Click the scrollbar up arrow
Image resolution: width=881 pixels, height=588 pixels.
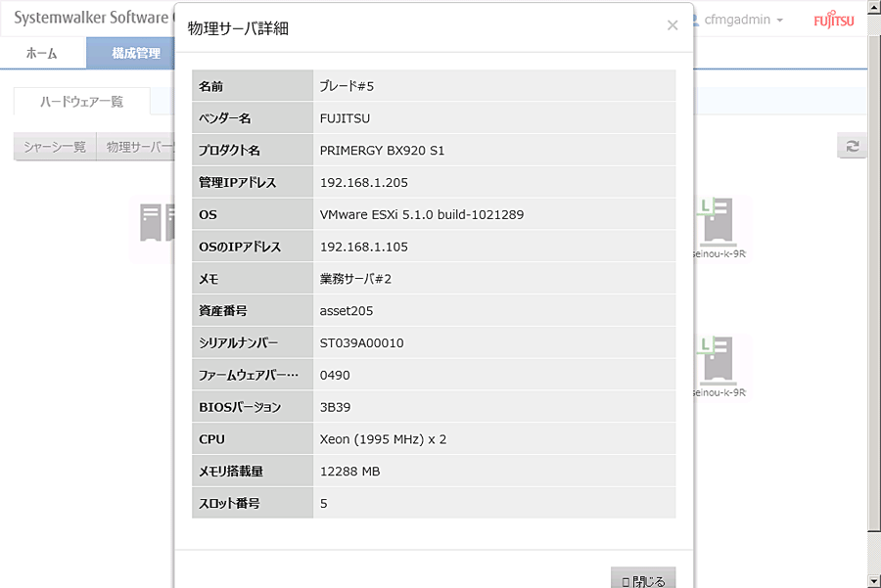coord(874,7)
